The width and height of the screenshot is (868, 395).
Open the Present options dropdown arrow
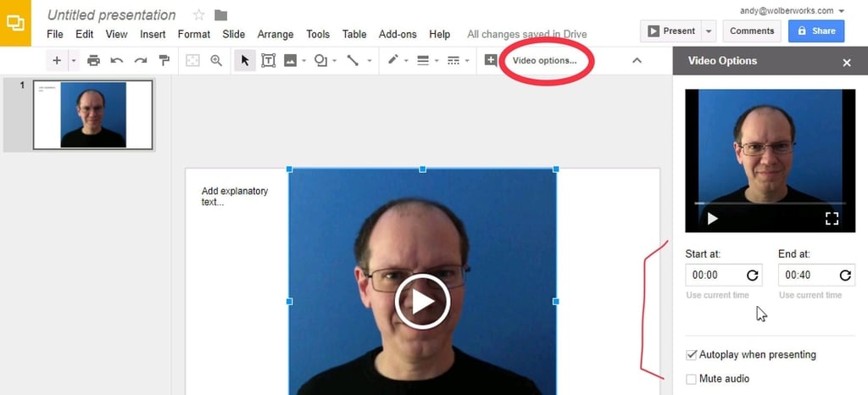pyautogui.click(x=709, y=31)
